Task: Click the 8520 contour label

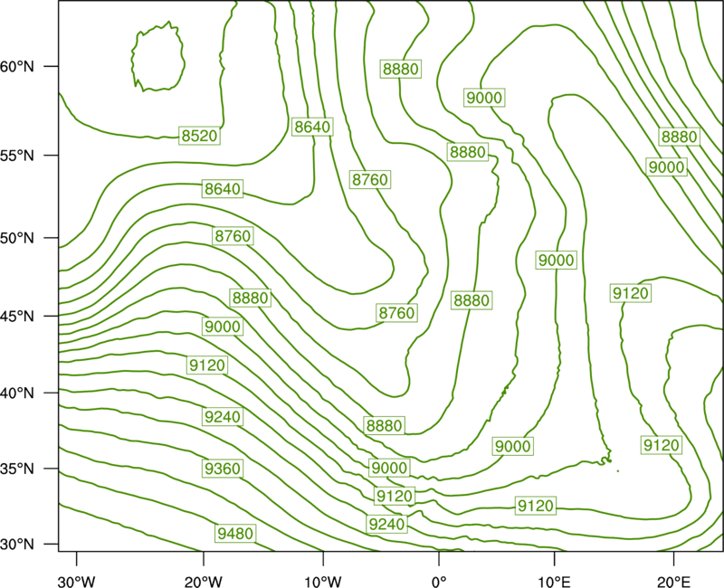Action: pos(199,136)
